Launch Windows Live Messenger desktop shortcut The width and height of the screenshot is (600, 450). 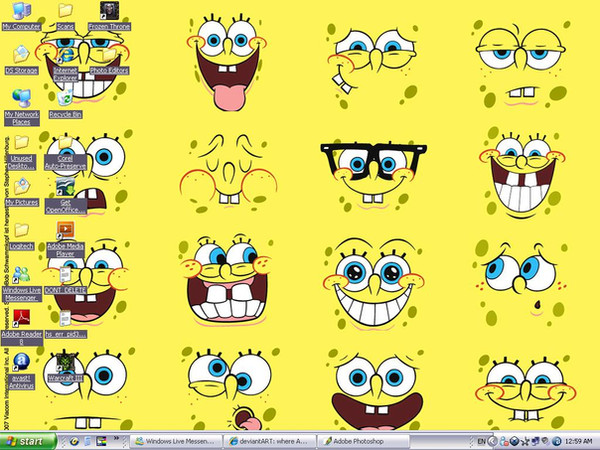coord(20,272)
